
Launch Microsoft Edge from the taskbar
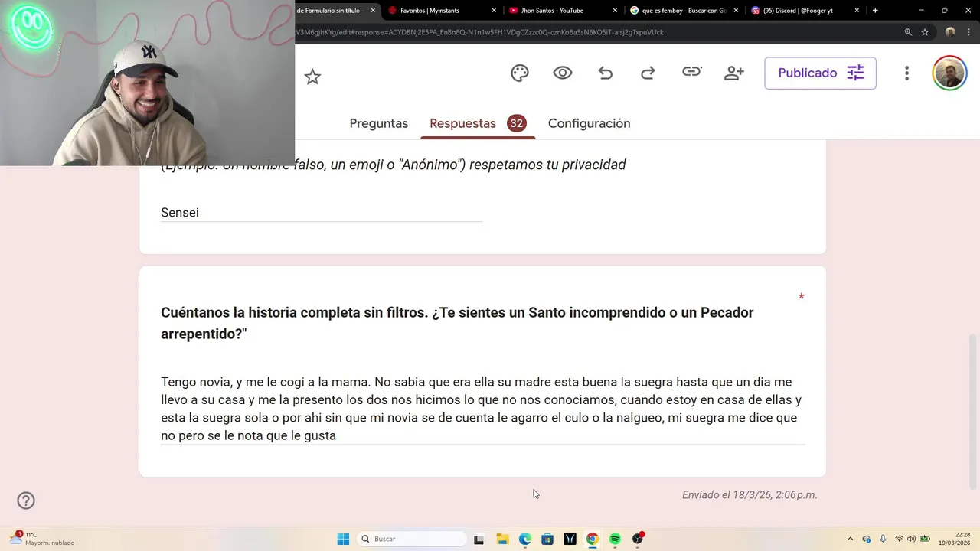coord(524,539)
